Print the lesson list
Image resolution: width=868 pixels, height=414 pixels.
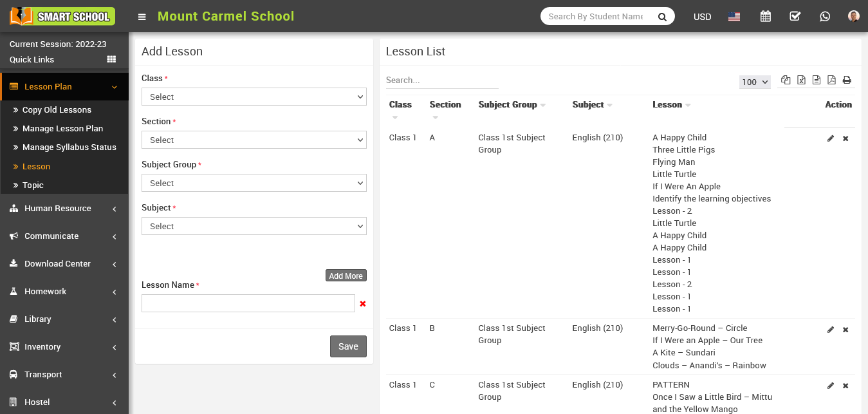847,80
